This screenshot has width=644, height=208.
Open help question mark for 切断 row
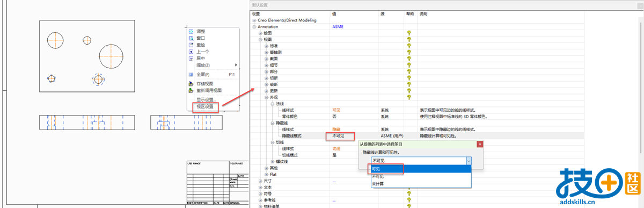409,78
